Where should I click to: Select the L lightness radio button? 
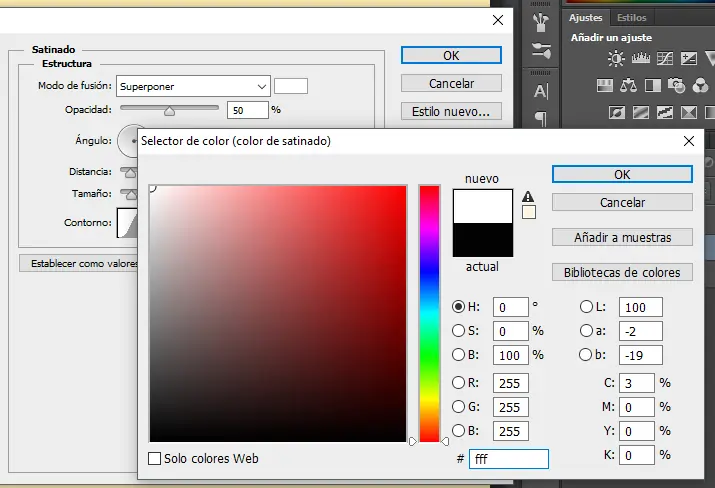point(586,306)
